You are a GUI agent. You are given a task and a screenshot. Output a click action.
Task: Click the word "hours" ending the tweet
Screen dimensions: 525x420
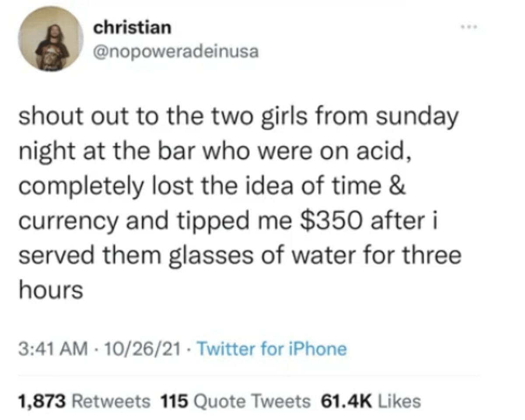point(51,290)
